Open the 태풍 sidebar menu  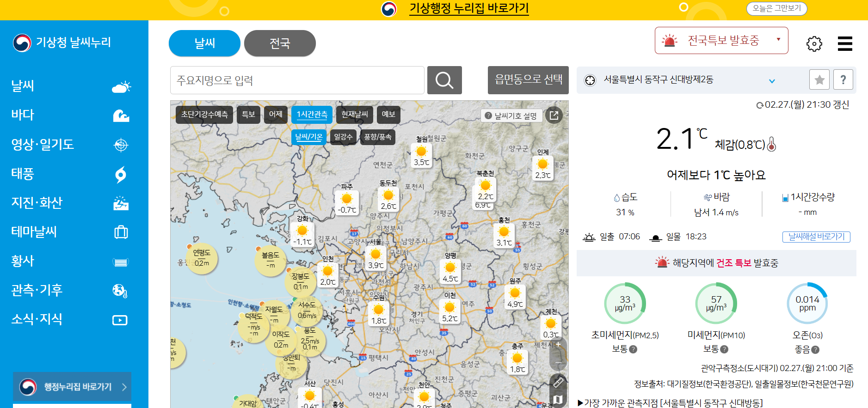click(23, 174)
